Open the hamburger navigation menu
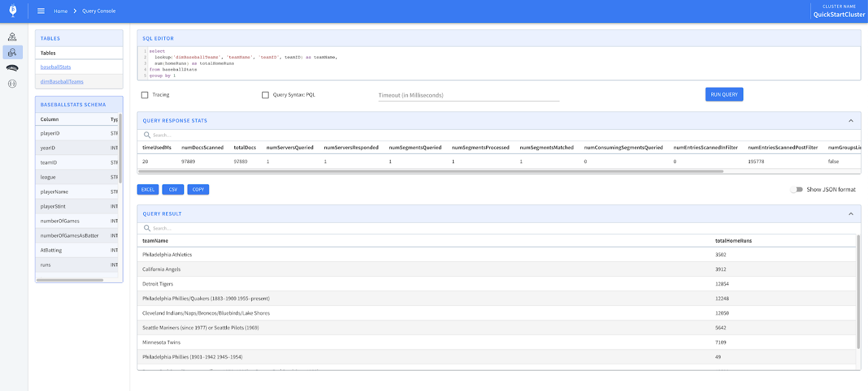This screenshot has height=391, width=868. click(x=40, y=11)
